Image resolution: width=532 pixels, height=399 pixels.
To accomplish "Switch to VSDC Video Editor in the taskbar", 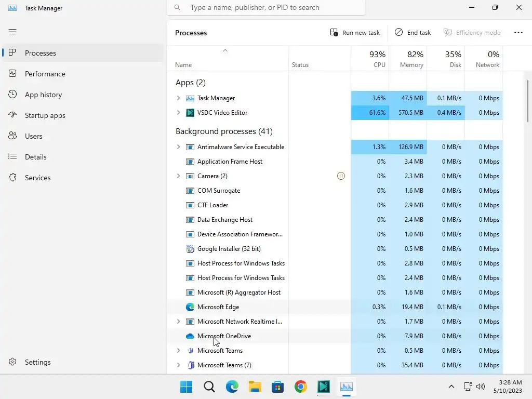I will [324, 387].
